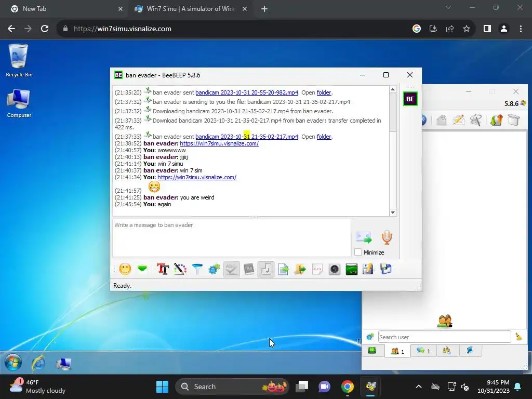The height and width of the screenshot is (399, 532).
Task: Open chat settings blue gear icon
Action: click(x=214, y=270)
